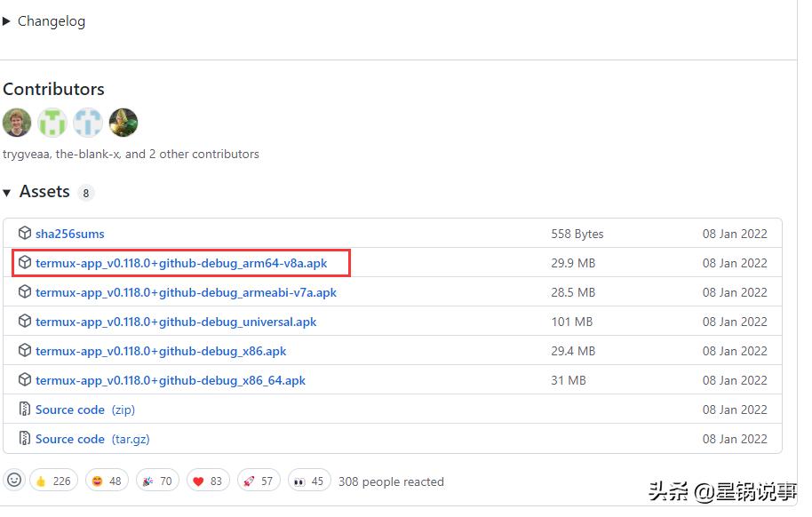
Task: Click the '29.9 MB' size value
Action: click(x=573, y=263)
